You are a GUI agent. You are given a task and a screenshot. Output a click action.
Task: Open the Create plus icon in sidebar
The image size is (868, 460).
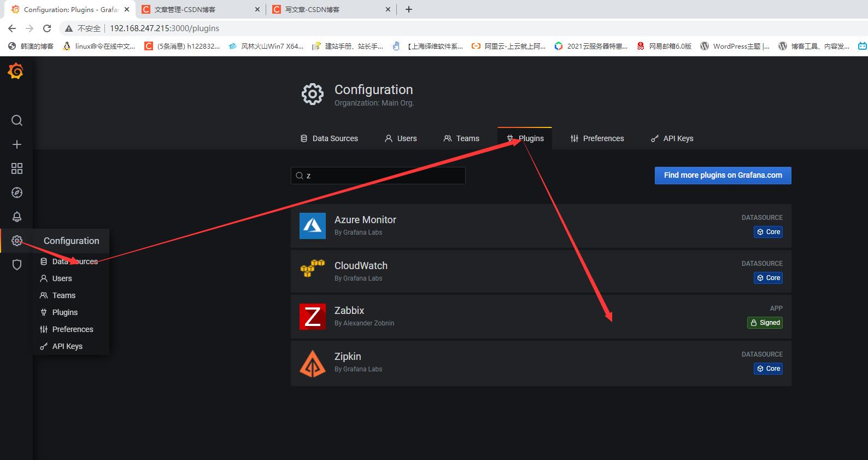tap(17, 144)
